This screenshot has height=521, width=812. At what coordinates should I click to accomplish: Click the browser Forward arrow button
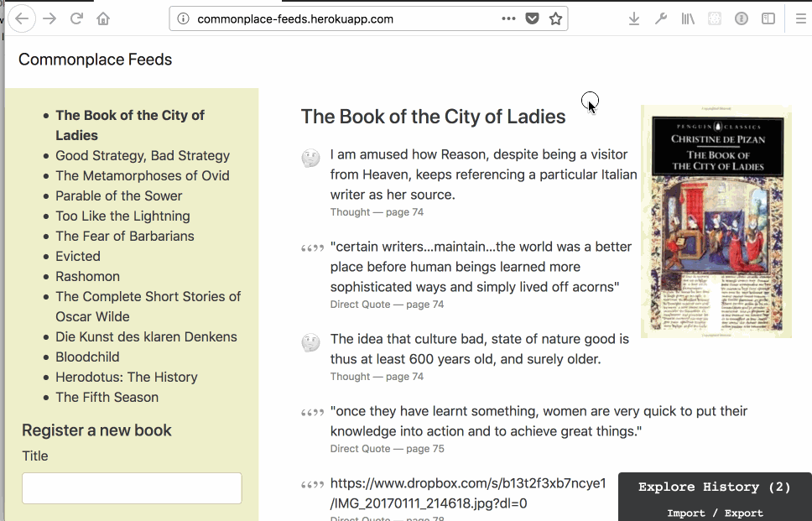pos(49,19)
